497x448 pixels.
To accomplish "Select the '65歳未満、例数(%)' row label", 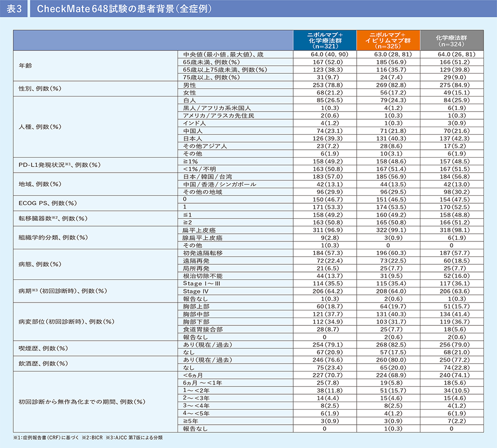I will [212, 62].
